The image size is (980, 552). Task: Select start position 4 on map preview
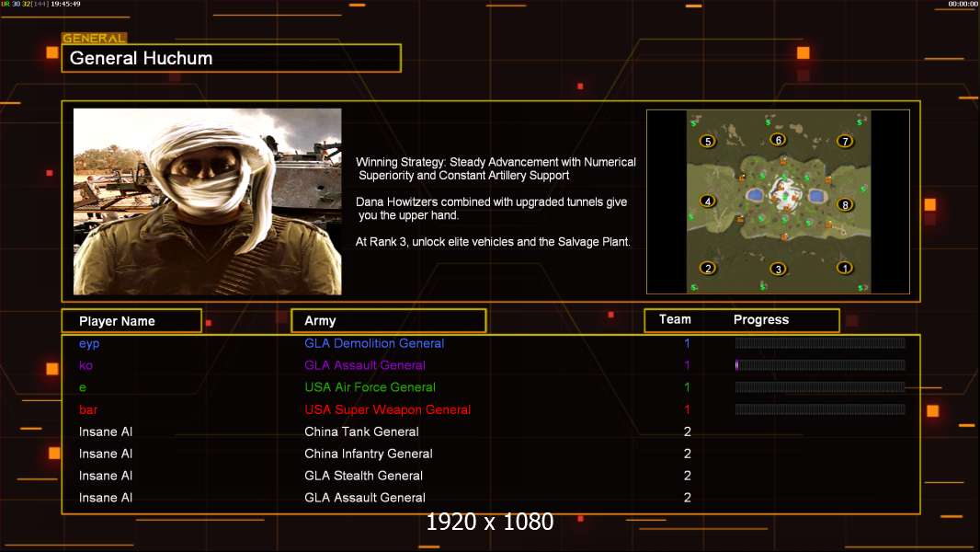[x=708, y=201]
